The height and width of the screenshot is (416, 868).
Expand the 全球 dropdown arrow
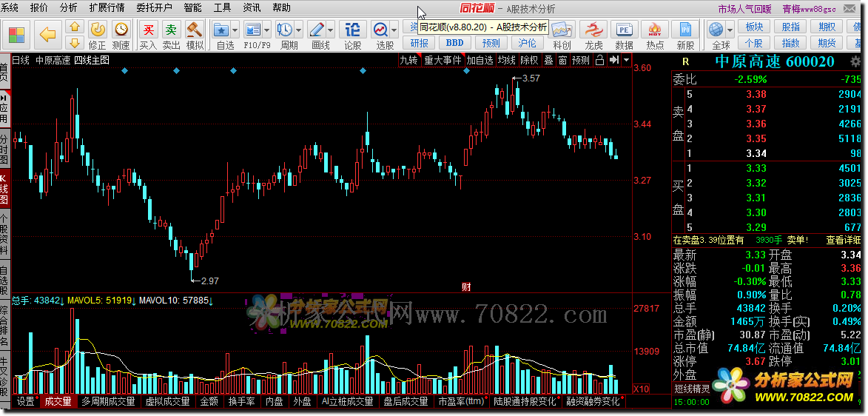(730, 30)
